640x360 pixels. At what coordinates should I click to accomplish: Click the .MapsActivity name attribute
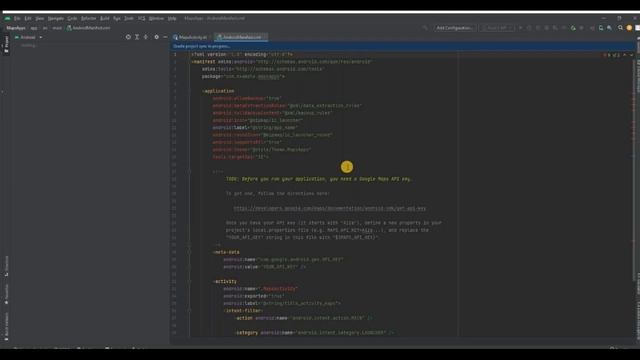tap(260, 289)
